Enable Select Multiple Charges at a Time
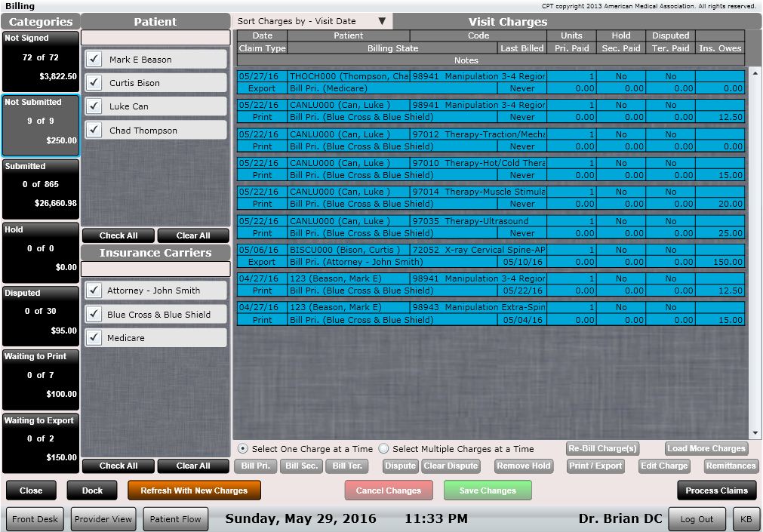 click(x=384, y=444)
